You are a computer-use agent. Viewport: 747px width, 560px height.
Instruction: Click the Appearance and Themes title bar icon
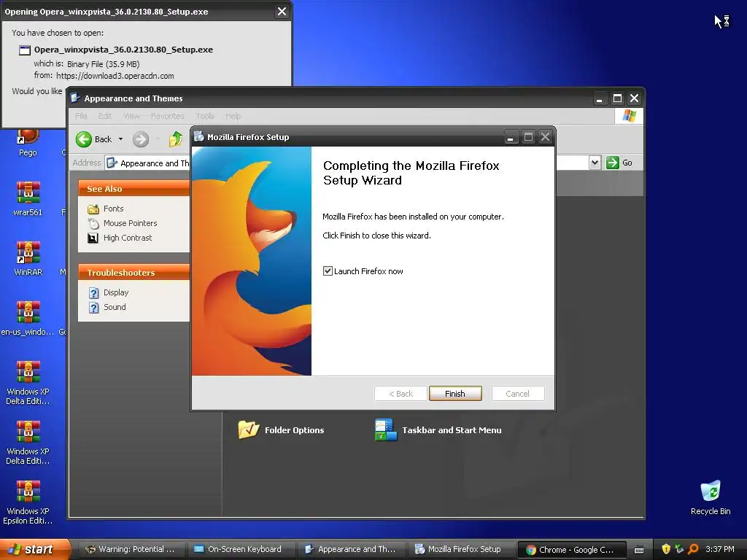point(75,98)
